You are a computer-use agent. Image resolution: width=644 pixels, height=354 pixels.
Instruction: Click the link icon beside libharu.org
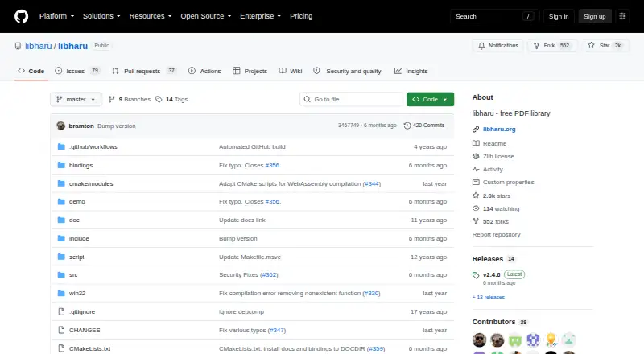pos(476,129)
